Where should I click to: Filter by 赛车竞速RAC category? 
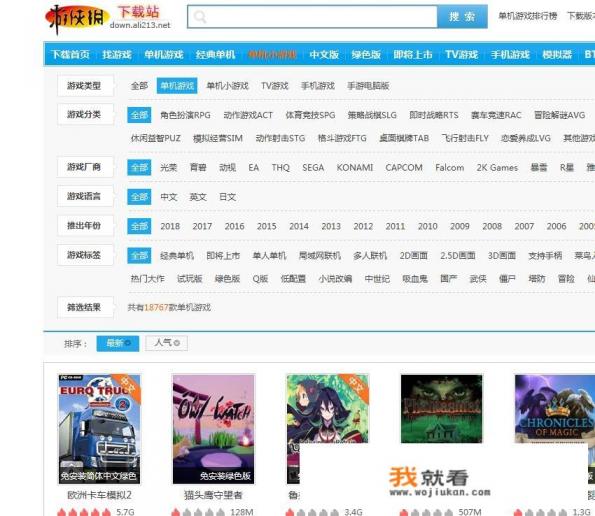(x=496, y=115)
